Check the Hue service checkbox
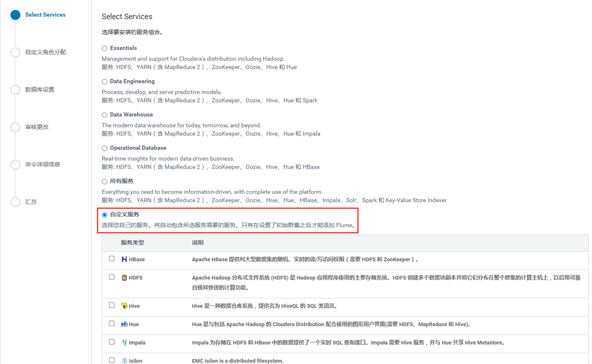 pos(112,323)
